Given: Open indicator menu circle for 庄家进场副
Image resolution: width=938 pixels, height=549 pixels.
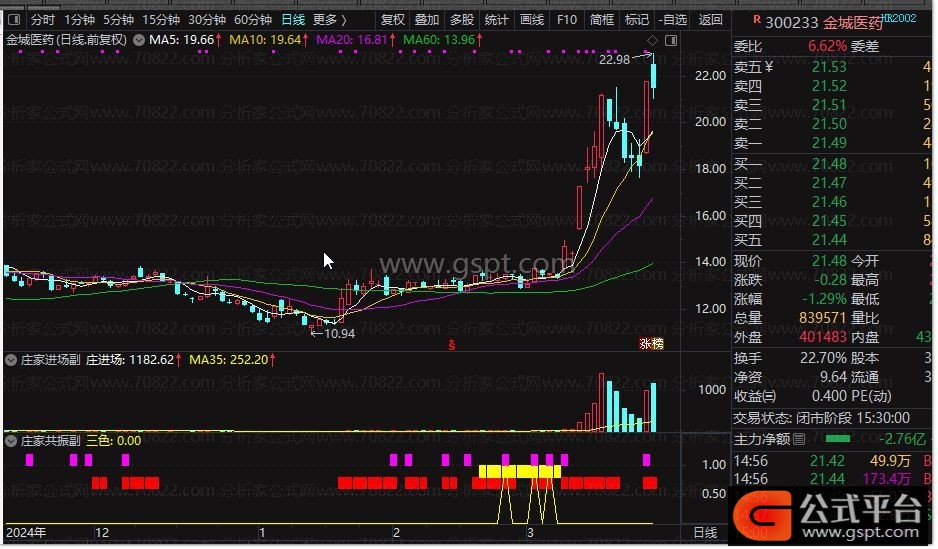Looking at the screenshot, I should 11,360.
